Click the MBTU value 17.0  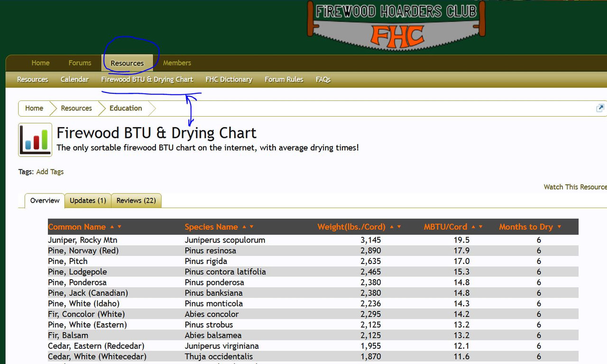(461, 261)
